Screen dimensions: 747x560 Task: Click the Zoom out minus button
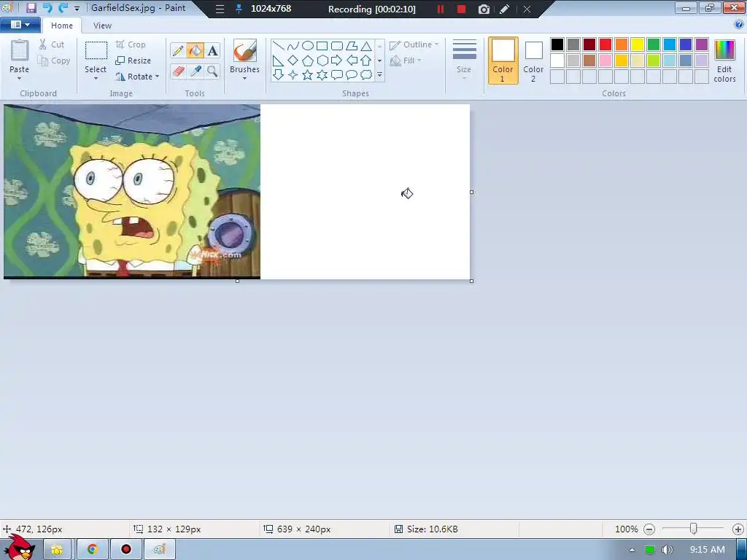coord(649,529)
